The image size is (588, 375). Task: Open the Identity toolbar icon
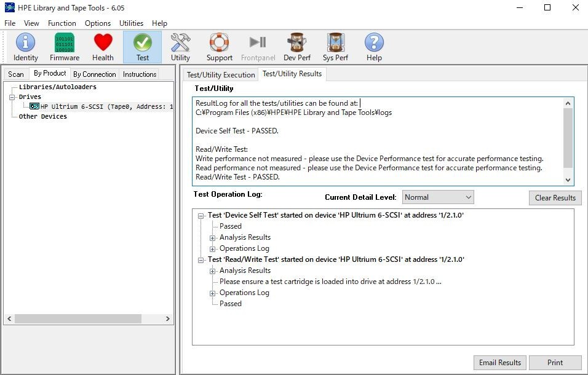(25, 47)
